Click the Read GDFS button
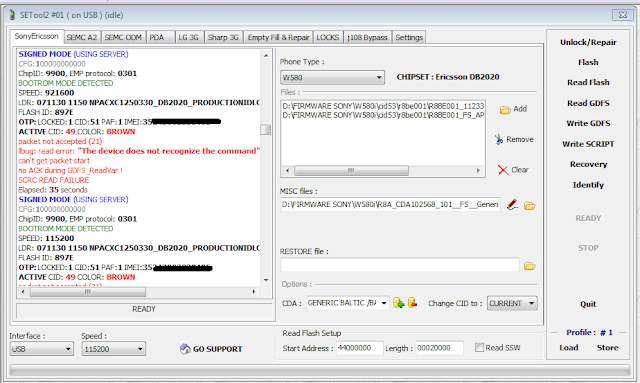This screenshot has width=640, height=383. tap(588, 103)
